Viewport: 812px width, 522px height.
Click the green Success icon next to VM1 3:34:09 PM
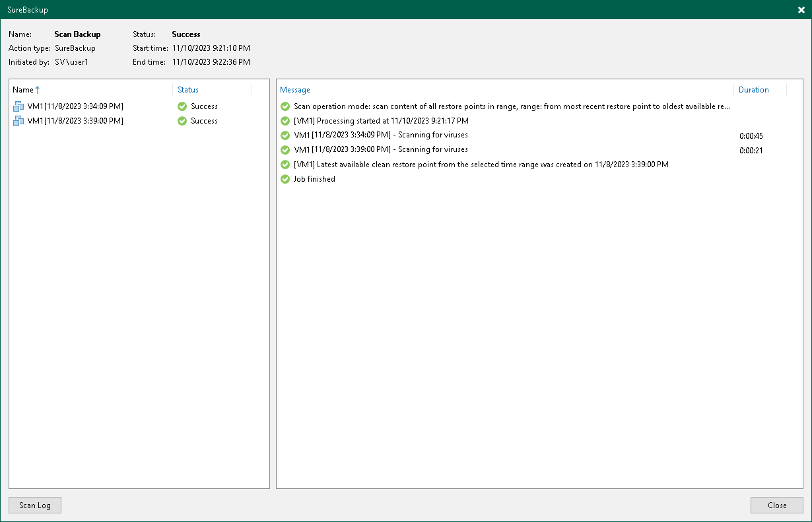click(x=182, y=106)
